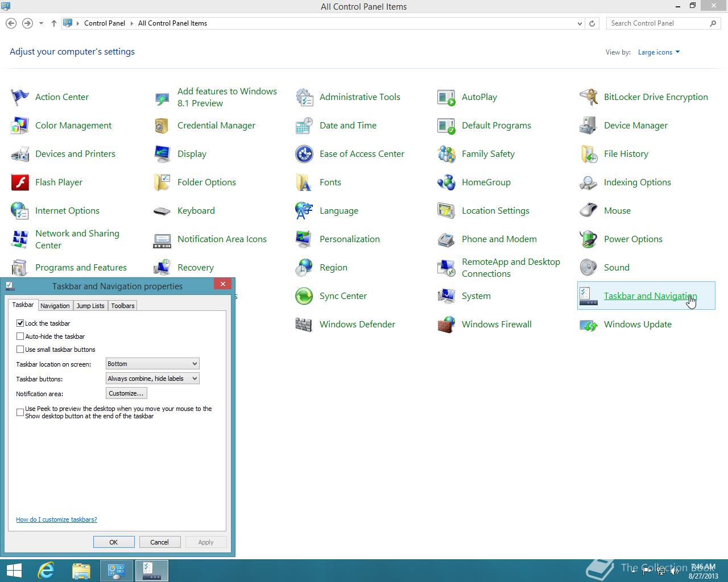The image size is (728, 582).
Task: Go up one folder level arrow
Action: 54,23
